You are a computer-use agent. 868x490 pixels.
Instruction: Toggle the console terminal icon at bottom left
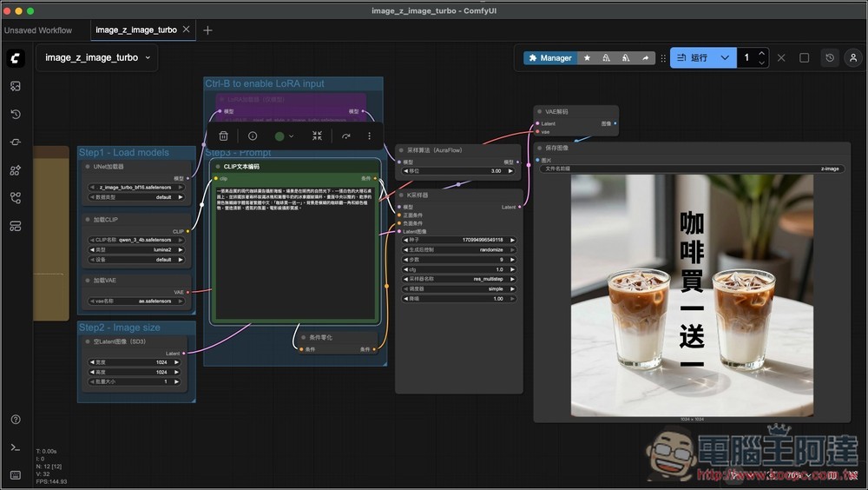tap(16, 447)
